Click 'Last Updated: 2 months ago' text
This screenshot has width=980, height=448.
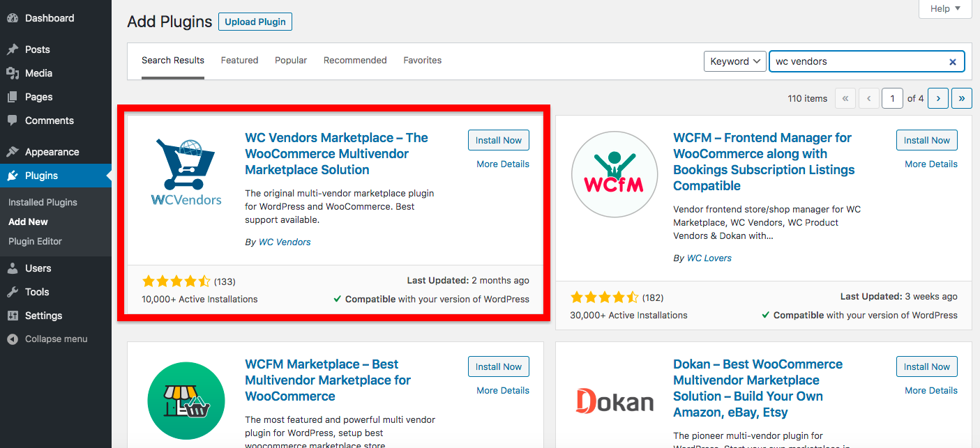click(x=468, y=281)
